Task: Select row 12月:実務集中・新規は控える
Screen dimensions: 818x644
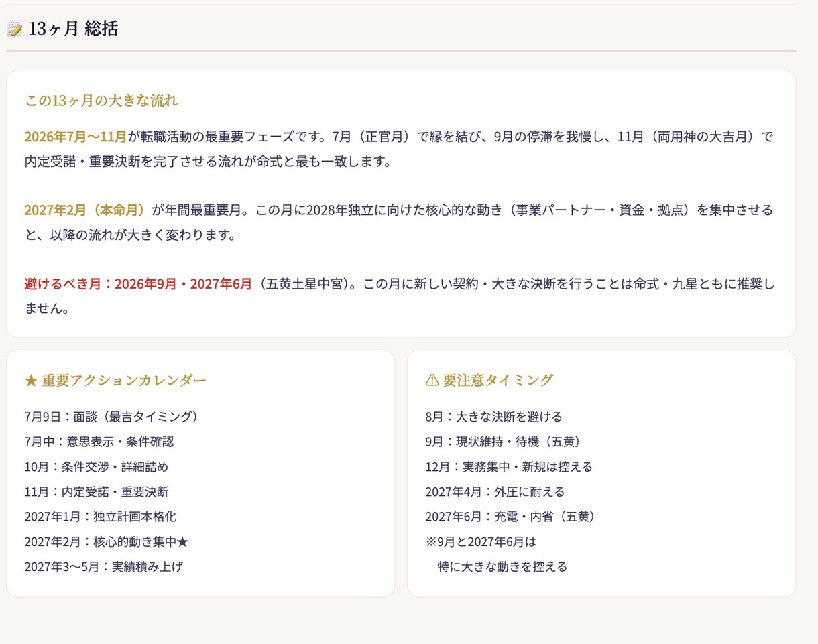Action: [x=509, y=467]
